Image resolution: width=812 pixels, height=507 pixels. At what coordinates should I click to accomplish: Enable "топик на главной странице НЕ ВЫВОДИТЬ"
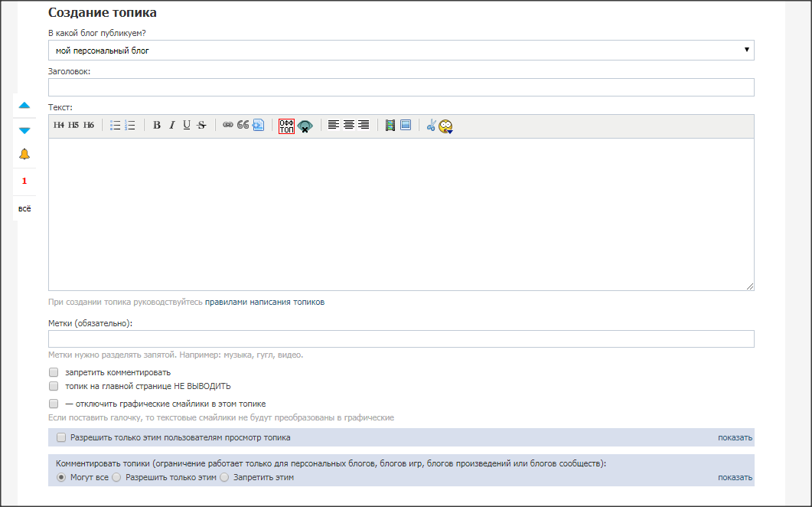tap(54, 386)
